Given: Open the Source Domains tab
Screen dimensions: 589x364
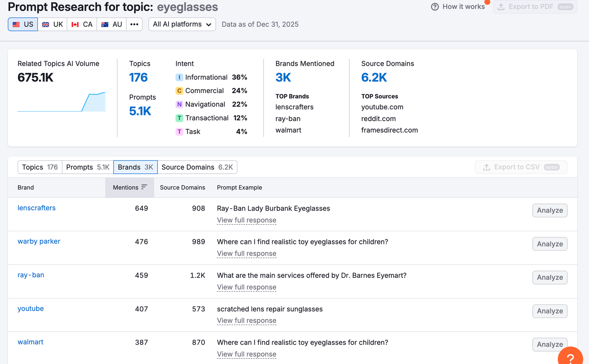Looking at the screenshot, I should (197, 167).
